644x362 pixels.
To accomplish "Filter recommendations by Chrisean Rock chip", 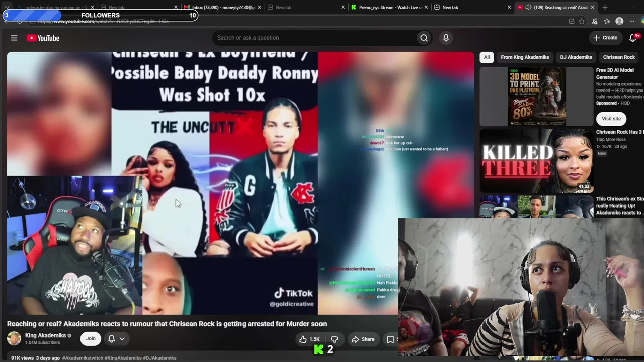I will click(x=619, y=57).
